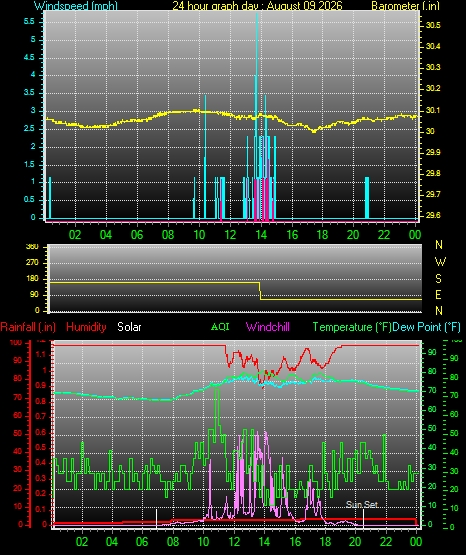Click the "29.7" barometer scale value

click(x=433, y=194)
